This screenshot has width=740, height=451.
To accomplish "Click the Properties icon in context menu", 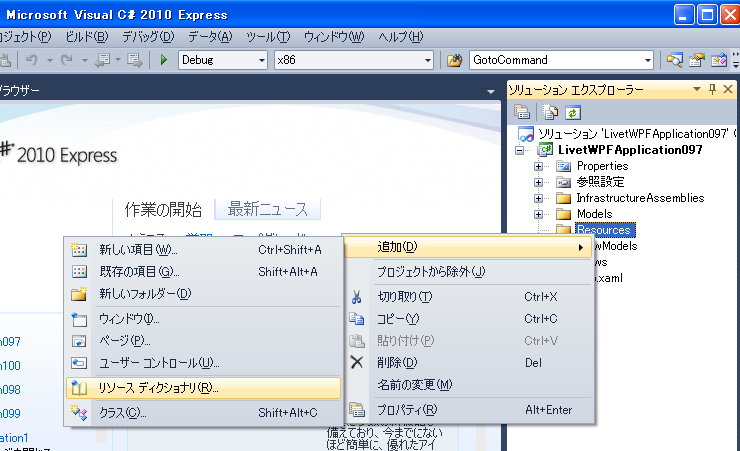I will click(x=357, y=409).
